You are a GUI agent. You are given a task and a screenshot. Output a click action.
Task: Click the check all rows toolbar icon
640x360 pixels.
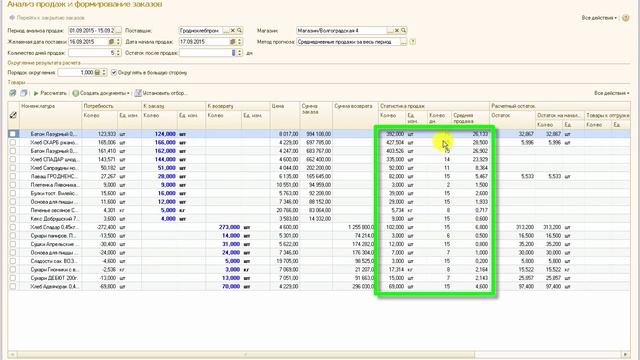[13, 93]
